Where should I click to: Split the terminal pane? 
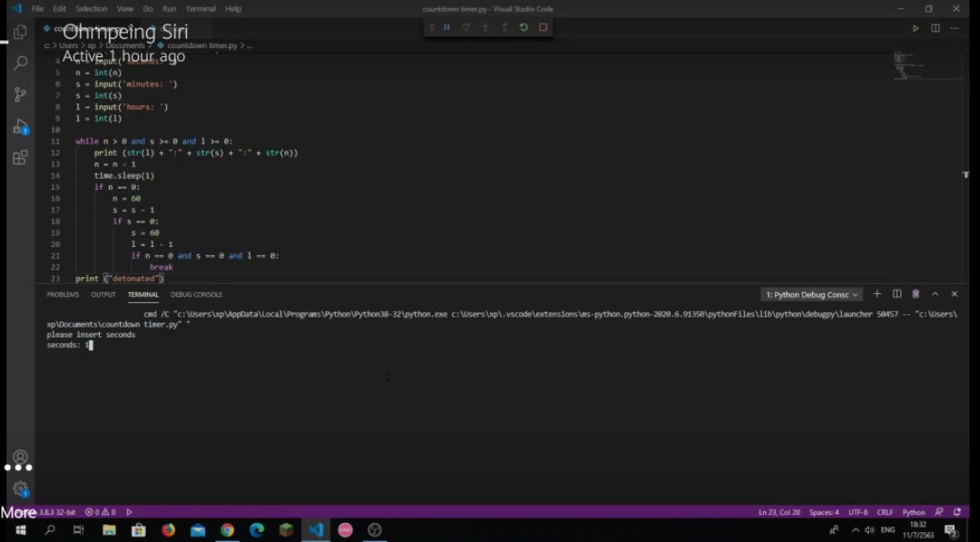tap(897, 294)
